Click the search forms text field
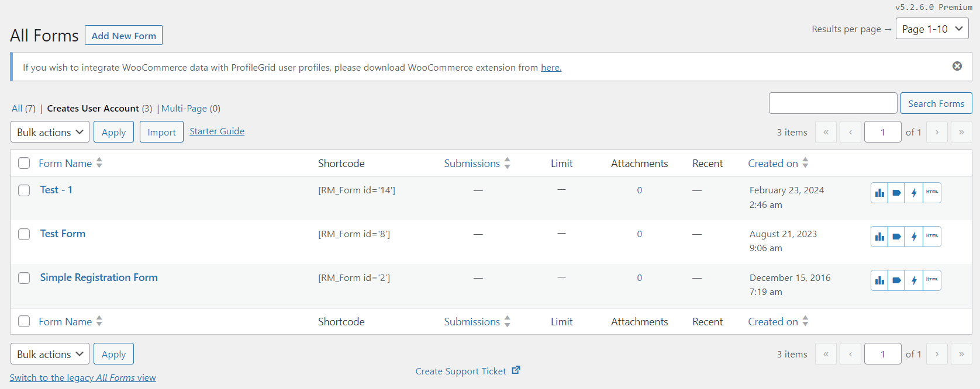 pos(833,103)
